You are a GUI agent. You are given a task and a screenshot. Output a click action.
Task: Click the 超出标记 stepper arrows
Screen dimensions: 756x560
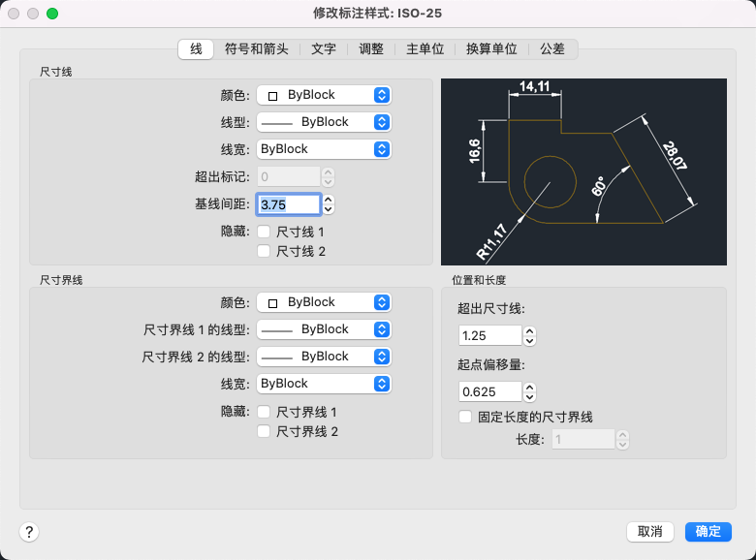click(x=329, y=177)
